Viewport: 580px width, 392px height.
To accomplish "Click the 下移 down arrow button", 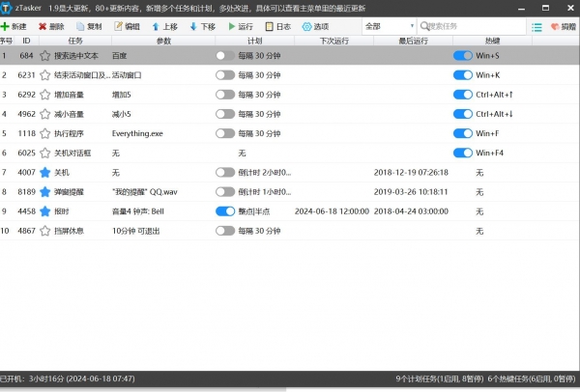I will pos(202,27).
